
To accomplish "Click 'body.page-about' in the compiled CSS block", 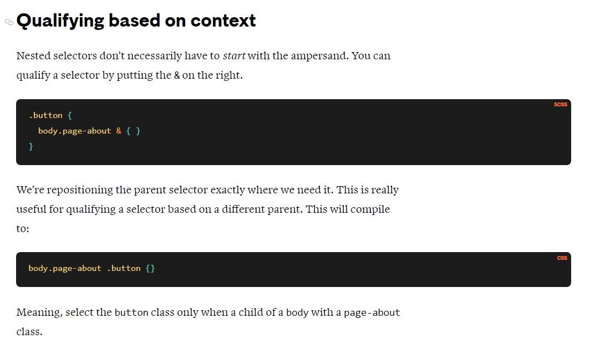I will [x=65, y=268].
